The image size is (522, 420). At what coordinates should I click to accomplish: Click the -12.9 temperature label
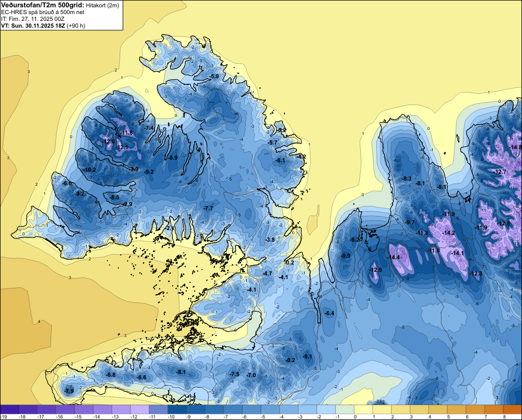pos(375,270)
